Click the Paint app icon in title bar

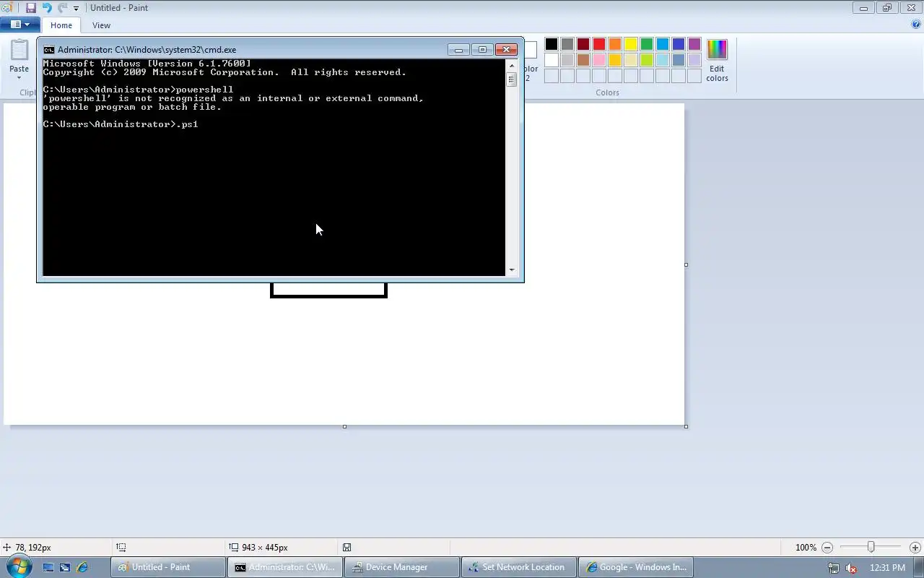point(6,8)
